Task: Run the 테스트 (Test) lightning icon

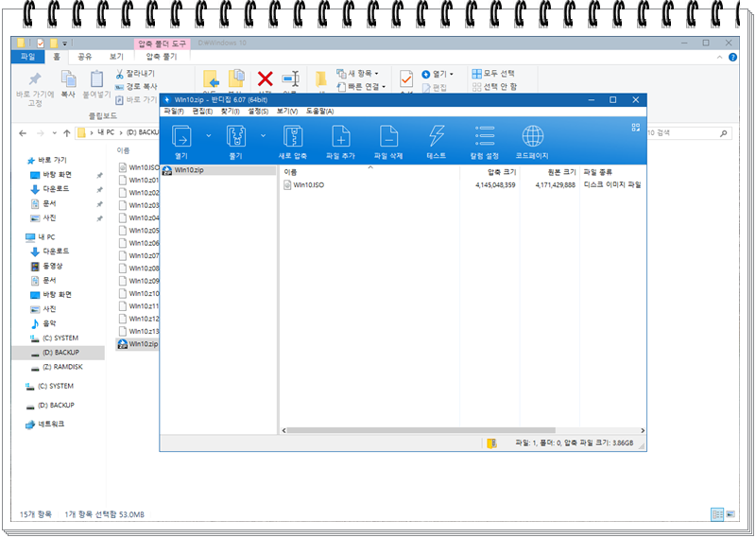Action: pyautogui.click(x=437, y=136)
